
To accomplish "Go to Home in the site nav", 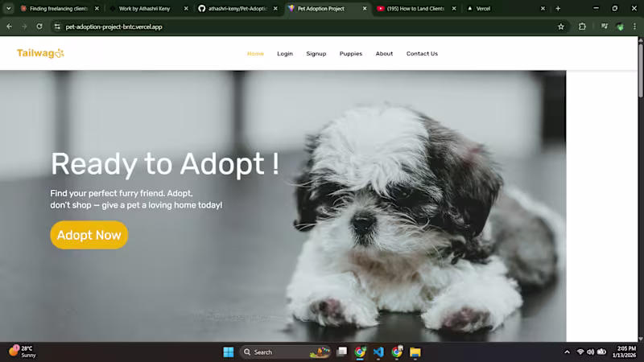I will [255, 54].
